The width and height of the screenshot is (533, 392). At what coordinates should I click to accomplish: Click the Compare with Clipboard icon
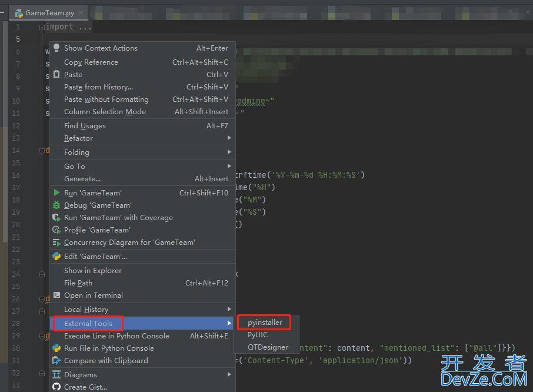click(56, 360)
